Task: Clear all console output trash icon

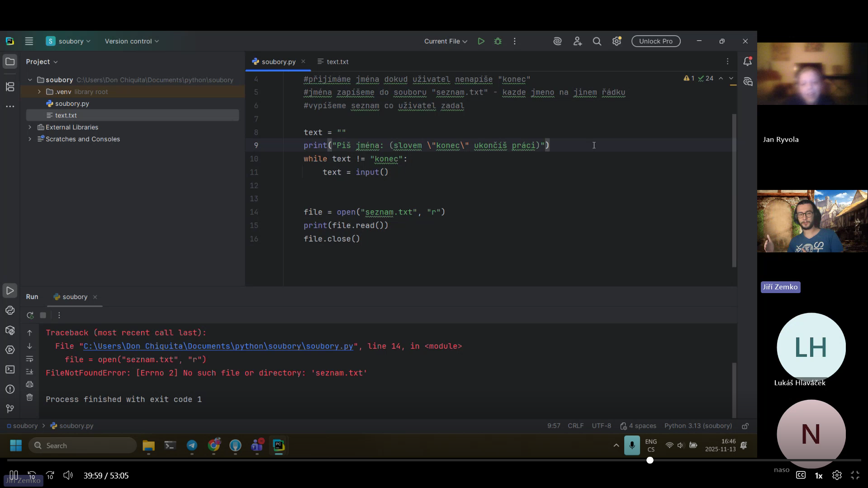Action: point(29,397)
